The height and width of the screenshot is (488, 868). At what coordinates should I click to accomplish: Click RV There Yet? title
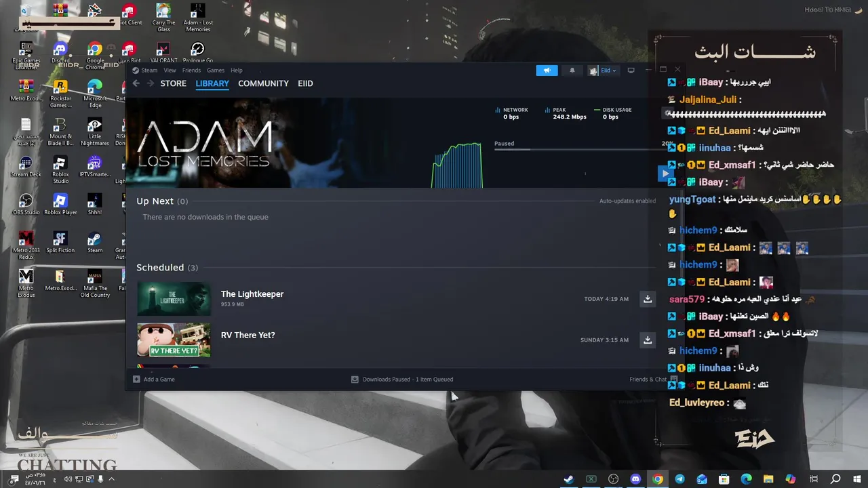(248, 335)
